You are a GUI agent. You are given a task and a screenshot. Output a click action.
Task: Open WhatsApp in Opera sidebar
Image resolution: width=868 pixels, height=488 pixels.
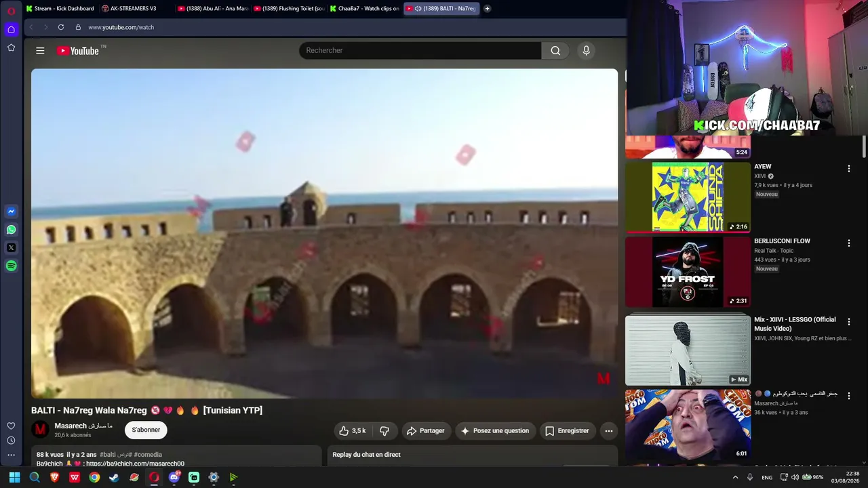(11, 230)
